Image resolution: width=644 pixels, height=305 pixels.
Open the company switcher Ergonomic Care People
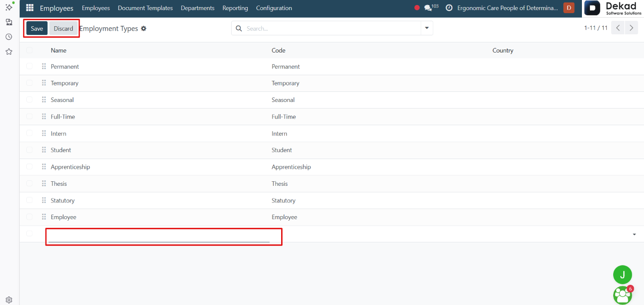[508, 8]
